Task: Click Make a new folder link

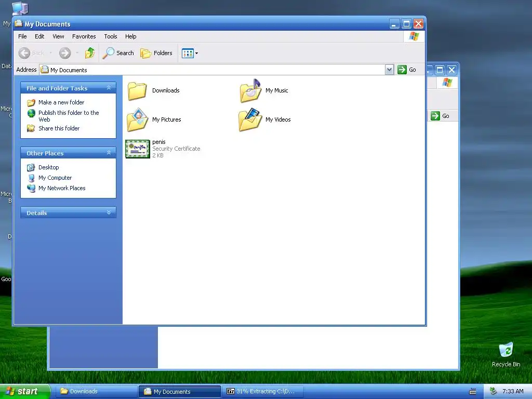Action: pos(61,102)
